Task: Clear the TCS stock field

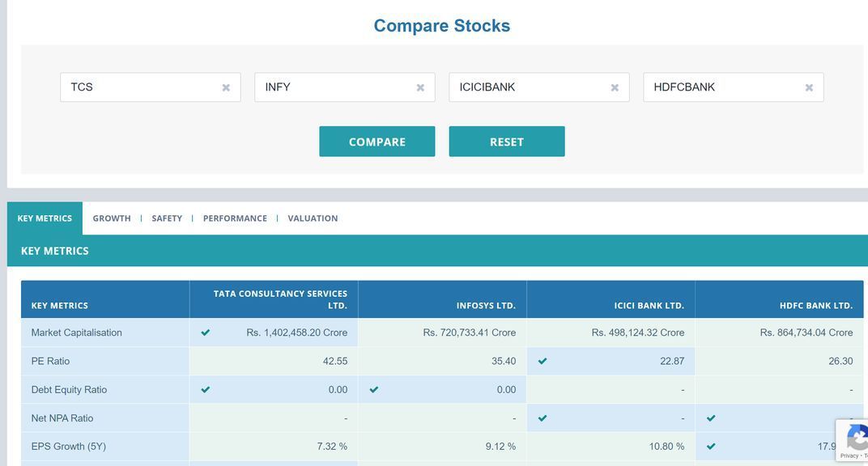Action: point(226,87)
